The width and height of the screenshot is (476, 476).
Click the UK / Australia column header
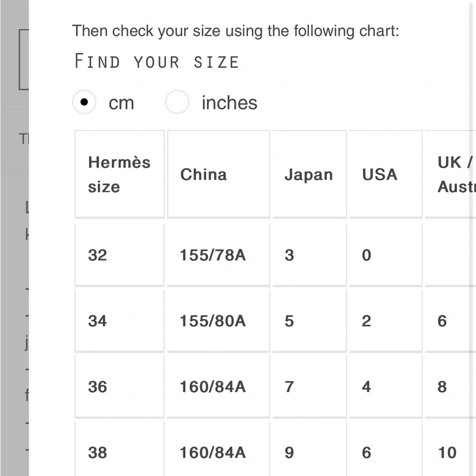(450, 174)
